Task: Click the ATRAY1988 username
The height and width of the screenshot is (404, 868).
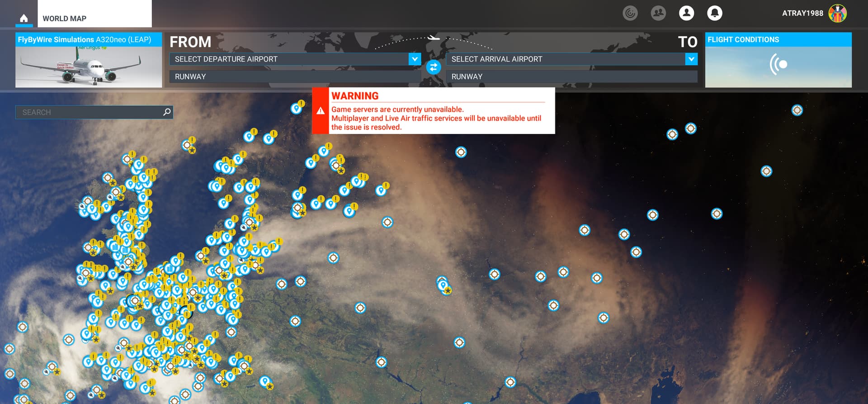Action: click(x=802, y=13)
